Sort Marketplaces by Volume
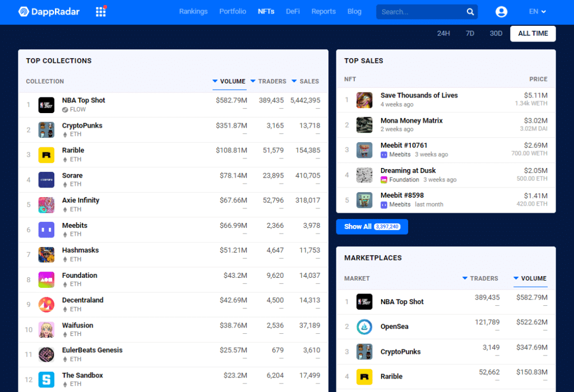Viewport: 574px width, 392px height. pos(530,278)
